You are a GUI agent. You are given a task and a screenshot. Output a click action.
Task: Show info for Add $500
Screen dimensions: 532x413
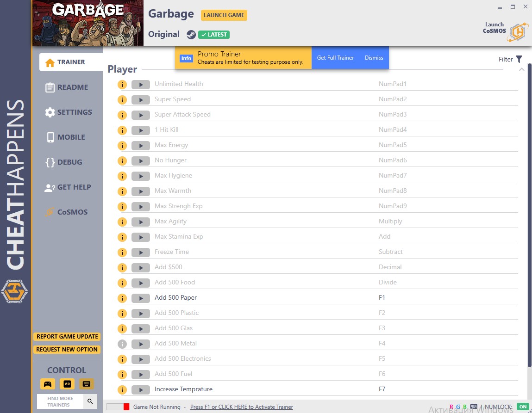[122, 268]
